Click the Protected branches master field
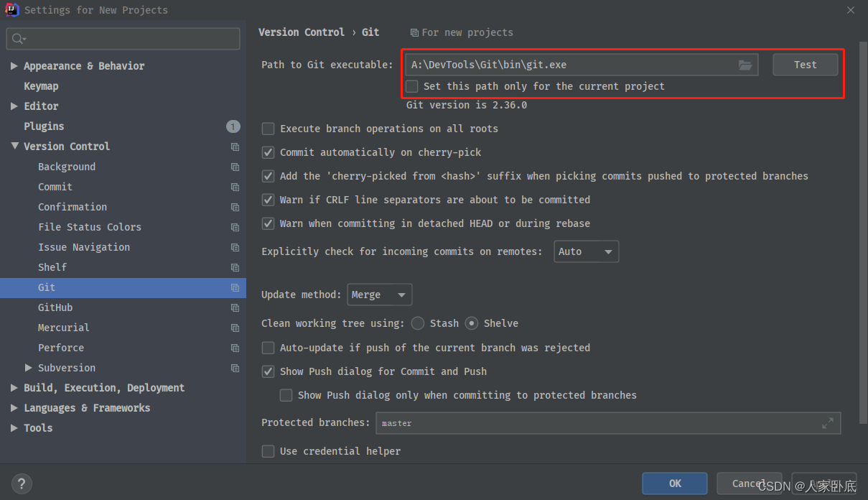 607,423
